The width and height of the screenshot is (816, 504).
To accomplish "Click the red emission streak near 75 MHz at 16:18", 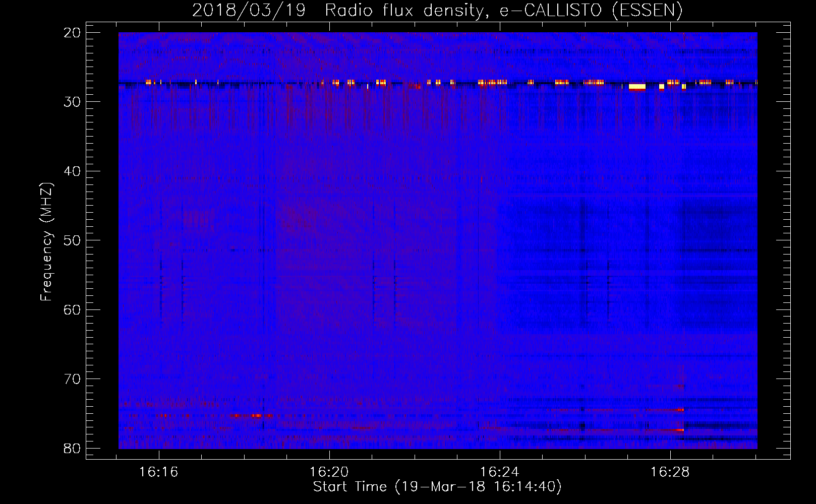I will click(251, 416).
